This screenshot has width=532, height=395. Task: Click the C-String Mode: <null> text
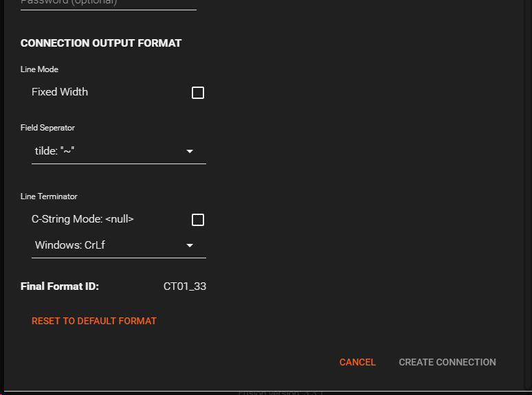tap(82, 219)
